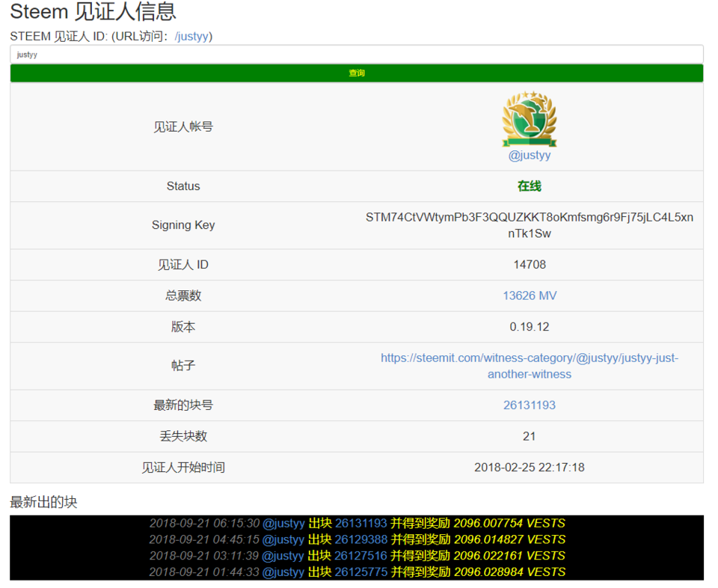Screen dimensions: 718x588
Task: Click the witness ID value 14708
Action: (530, 264)
